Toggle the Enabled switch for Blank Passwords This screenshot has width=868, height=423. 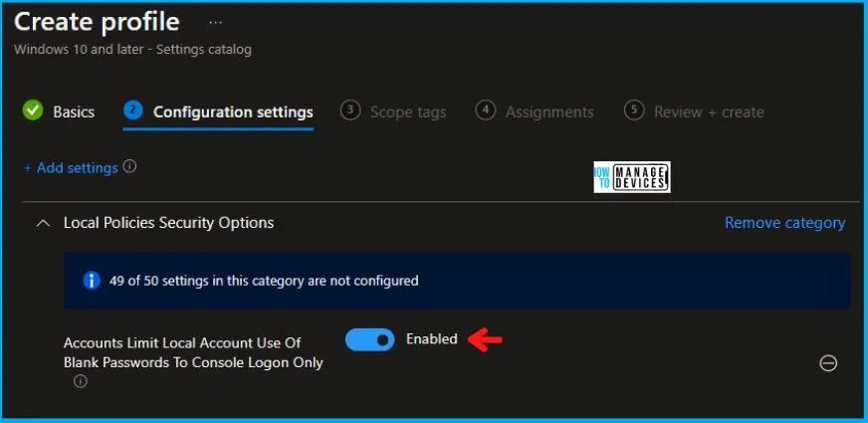point(369,339)
